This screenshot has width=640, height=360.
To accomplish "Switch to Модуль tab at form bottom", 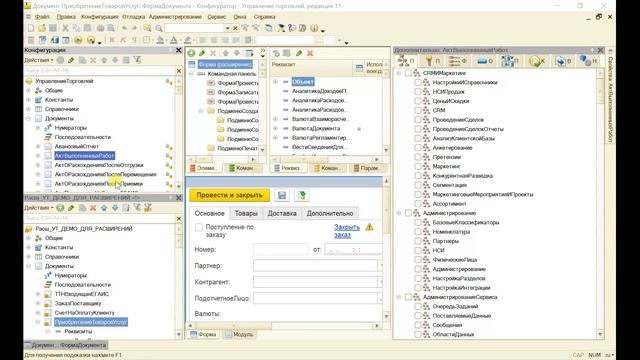I will pyautogui.click(x=239, y=334).
